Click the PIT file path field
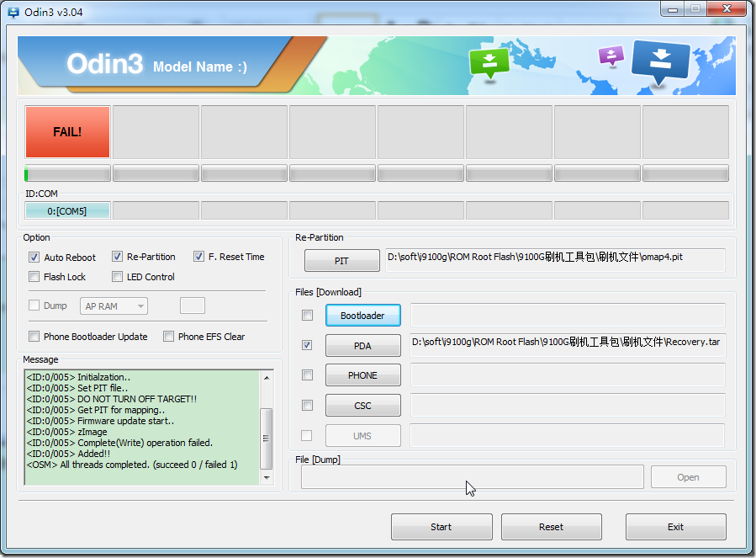756x558 pixels. click(555, 260)
